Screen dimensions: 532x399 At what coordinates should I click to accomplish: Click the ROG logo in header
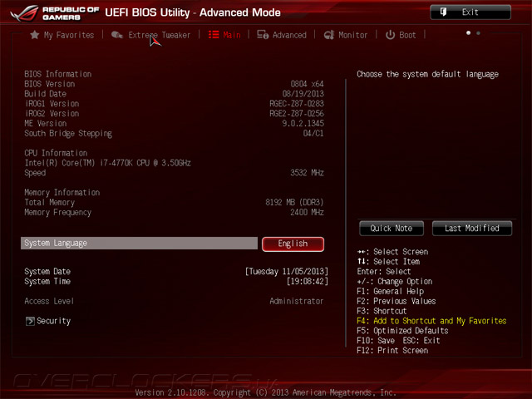click(24, 12)
